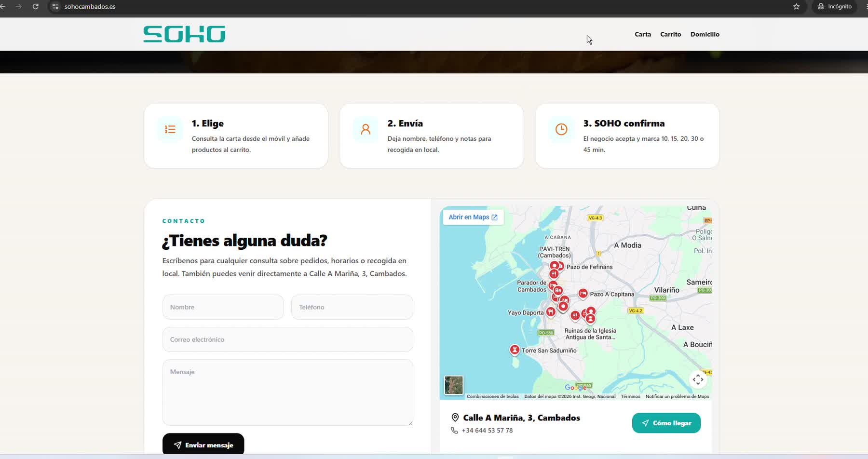Click the Yayo Daporta restaurant marker
The height and width of the screenshot is (459, 868).
tap(550, 312)
